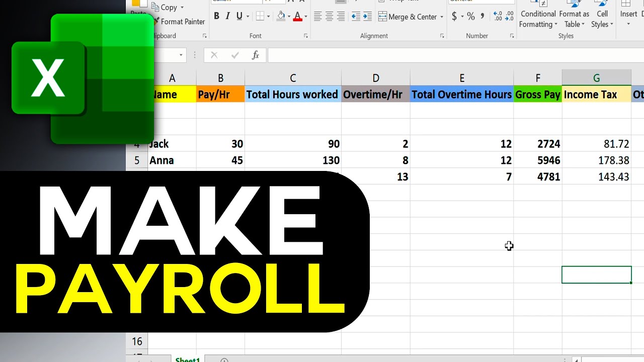Select the Gross Pay header cell
The image size is (644, 362).
coord(538,95)
